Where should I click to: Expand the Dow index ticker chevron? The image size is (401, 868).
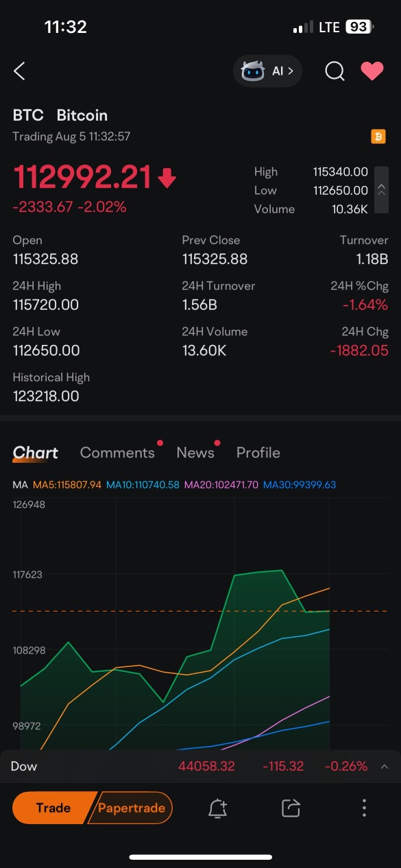385,767
